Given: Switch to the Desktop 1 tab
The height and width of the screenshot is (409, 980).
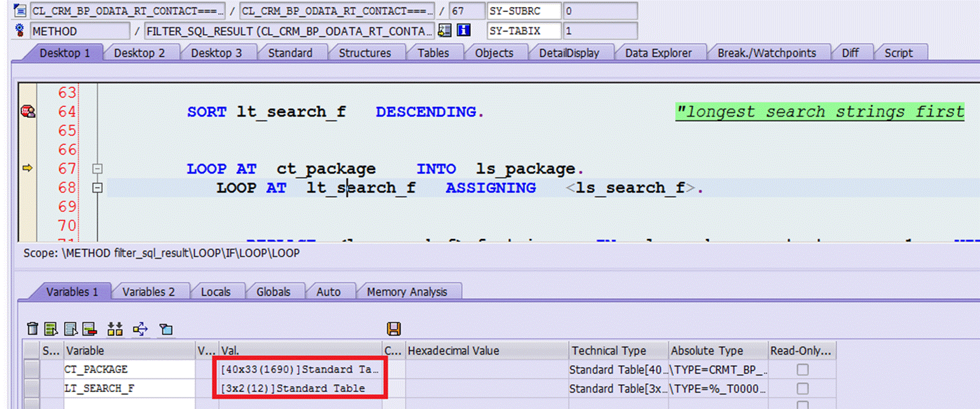Looking at the screenshot, I should click(x=65, y=53).
